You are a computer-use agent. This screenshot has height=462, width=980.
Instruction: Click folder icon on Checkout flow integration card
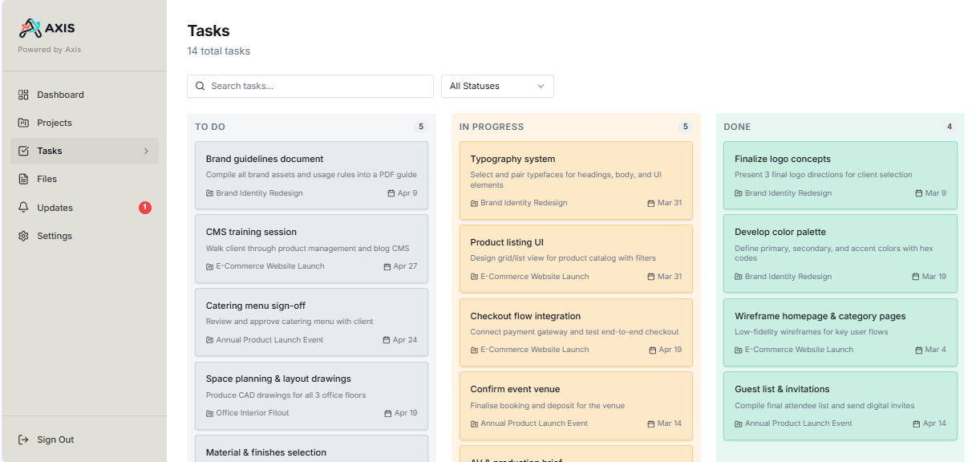(475, 350)
